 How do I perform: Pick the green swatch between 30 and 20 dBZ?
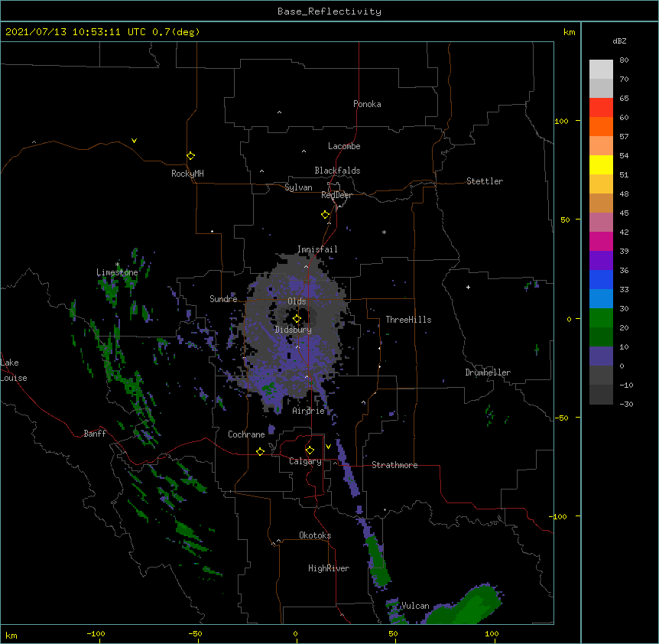pos(601,318)
